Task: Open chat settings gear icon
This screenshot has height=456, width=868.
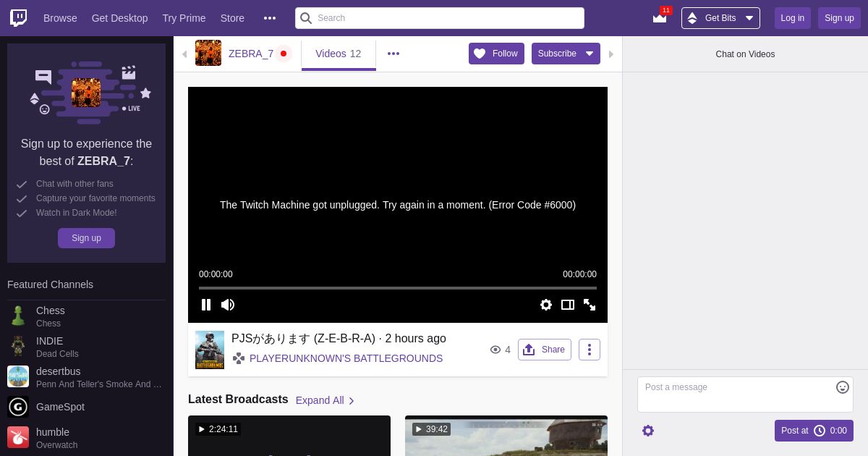Action: coord(648,431)
